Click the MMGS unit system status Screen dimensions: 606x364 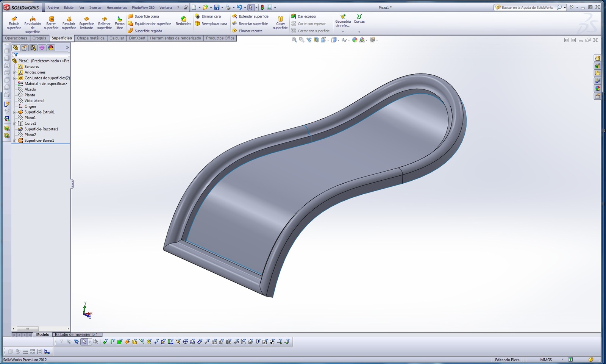[x=546, y=360]
